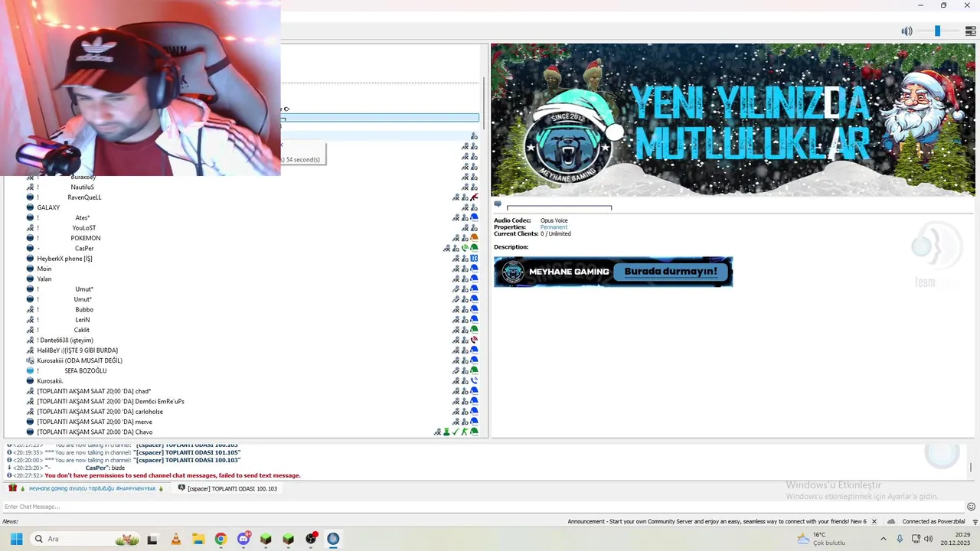
Task: Dismiss the Community Server announcement with X
Action: [874, 522]
